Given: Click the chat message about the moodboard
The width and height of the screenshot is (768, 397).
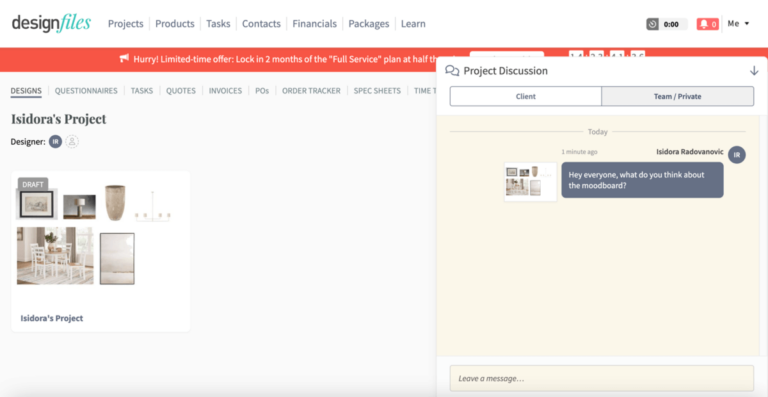Looking at the screenshot, I should [x=642, y=180].
